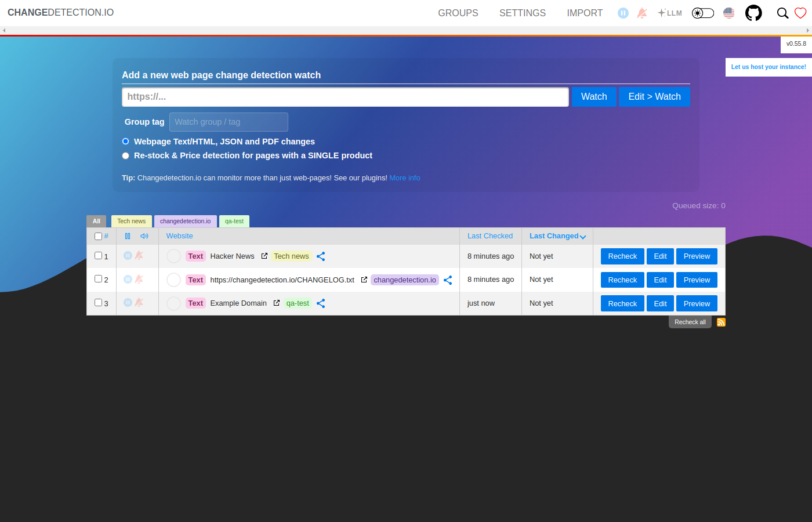Open the GROUPS menu
This screenshot has height=522, width=812.
click(x=458, y=13)
